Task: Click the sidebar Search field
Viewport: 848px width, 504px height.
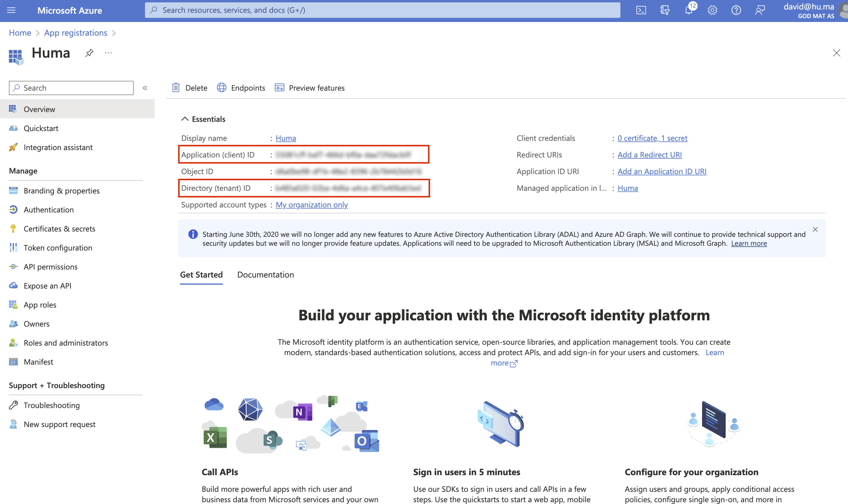Action: tap(71, 88)
